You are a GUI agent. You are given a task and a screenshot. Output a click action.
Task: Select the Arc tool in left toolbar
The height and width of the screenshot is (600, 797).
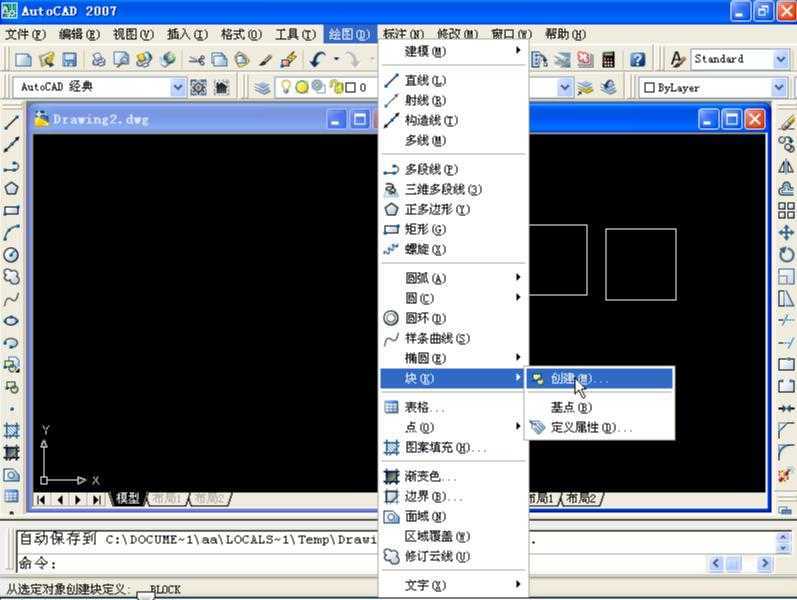(11, 232)
